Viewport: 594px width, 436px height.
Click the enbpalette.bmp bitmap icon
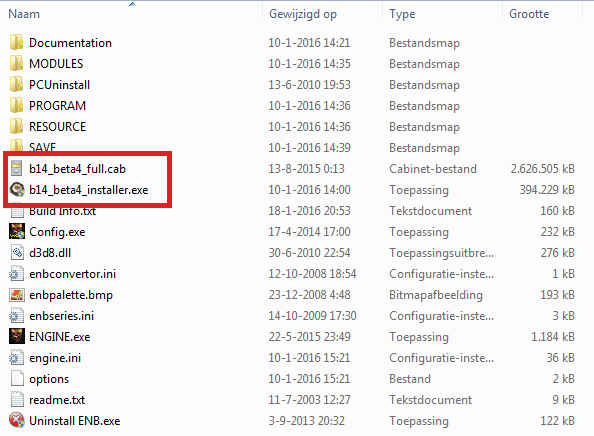[17, 295]
